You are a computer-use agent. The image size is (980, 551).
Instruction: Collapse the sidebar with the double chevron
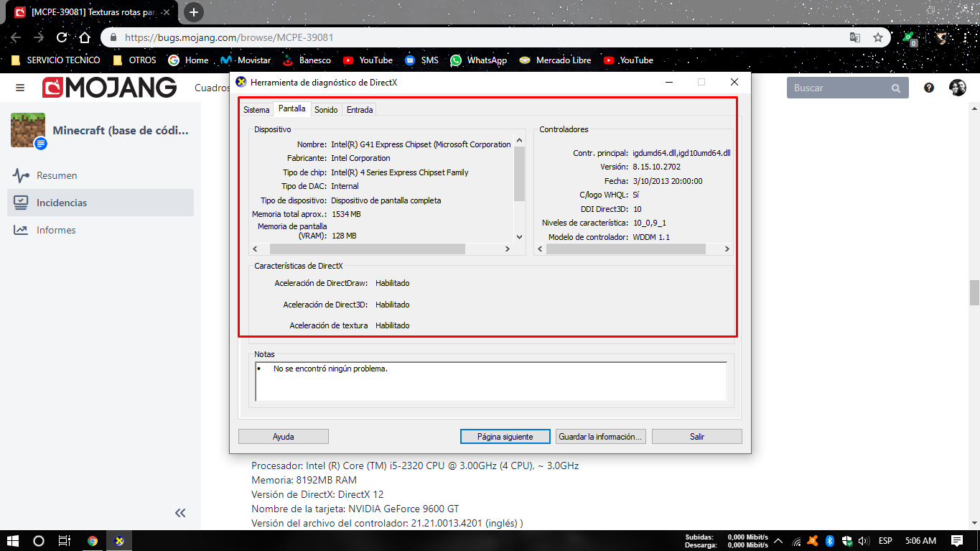pos(180,512)
